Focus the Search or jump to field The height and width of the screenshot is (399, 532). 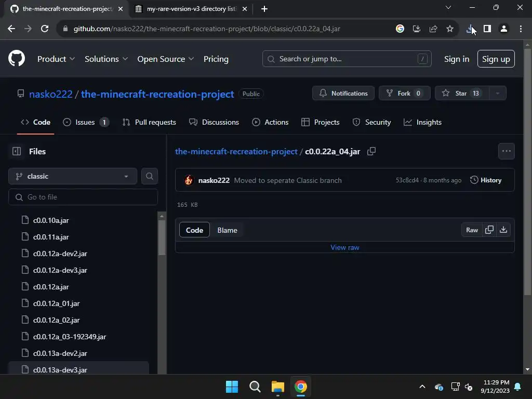click(x=347, y=59)
